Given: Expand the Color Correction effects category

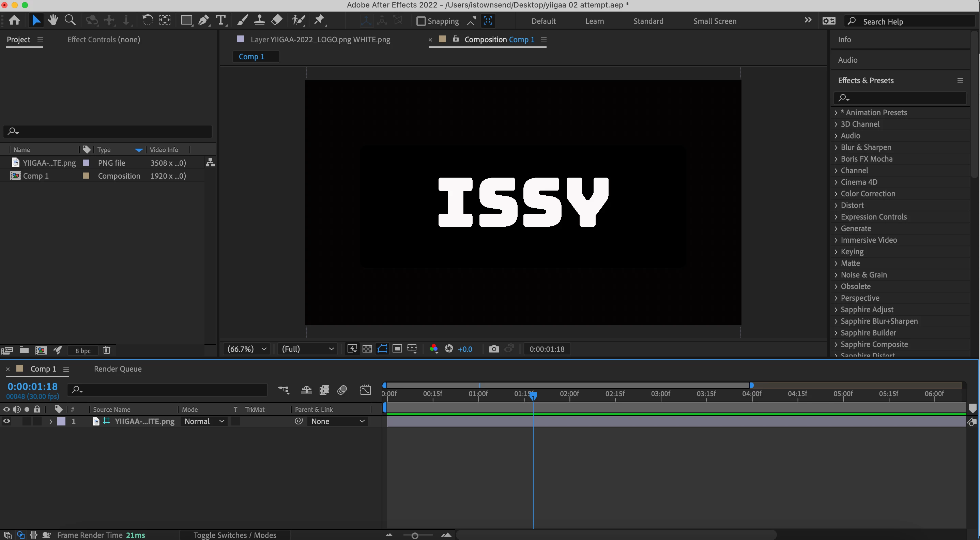Looking at the screenshot, I should point(836,194).
